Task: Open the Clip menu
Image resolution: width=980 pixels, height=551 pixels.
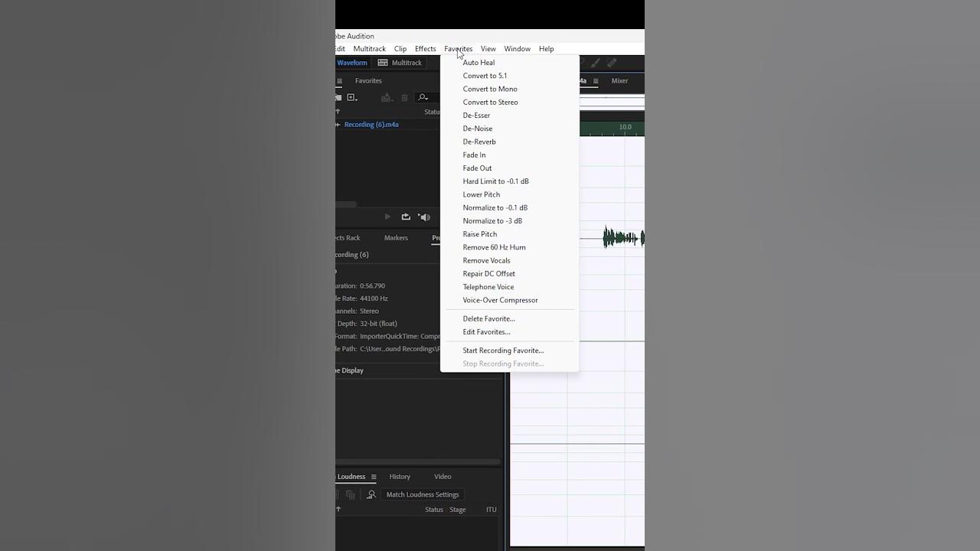Action: click(x=400, y=49)
